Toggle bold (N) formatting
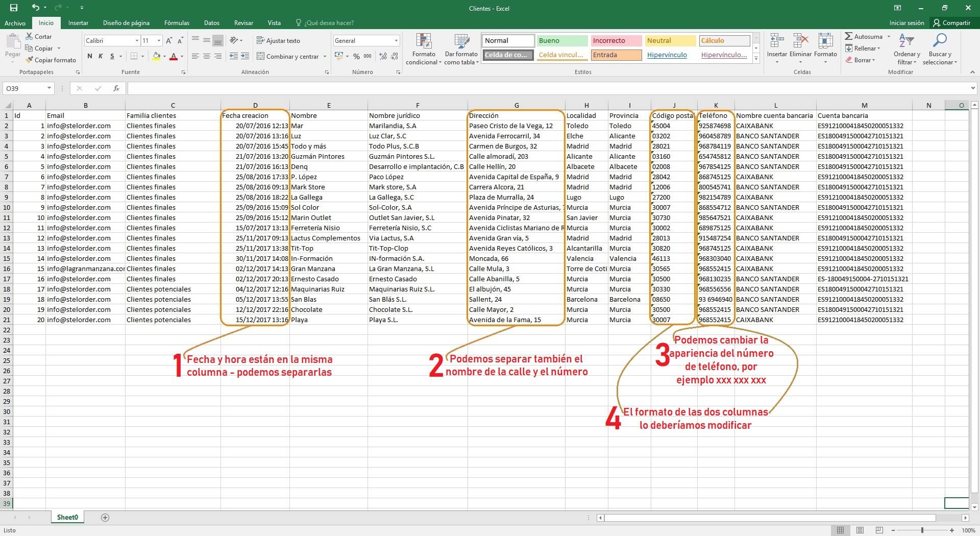980x536 pixels. (x=90, y=56)
